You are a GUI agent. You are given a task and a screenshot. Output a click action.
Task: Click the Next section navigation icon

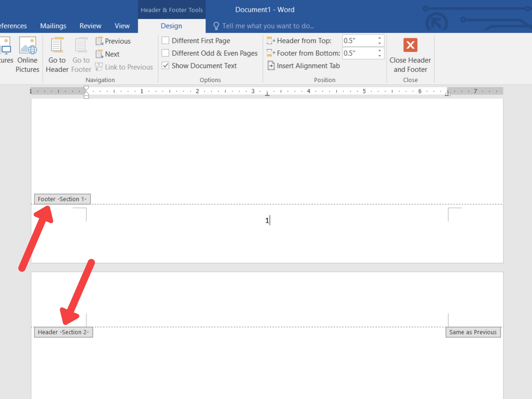[99, 54]
